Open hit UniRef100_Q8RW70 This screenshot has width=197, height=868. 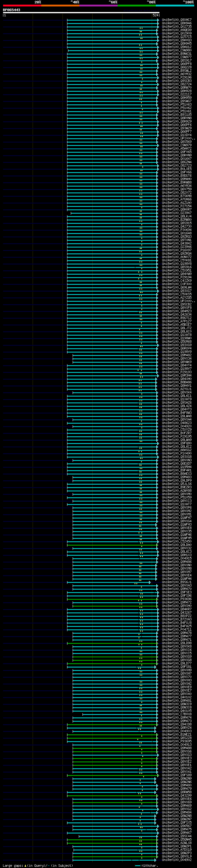coord(177,88)
